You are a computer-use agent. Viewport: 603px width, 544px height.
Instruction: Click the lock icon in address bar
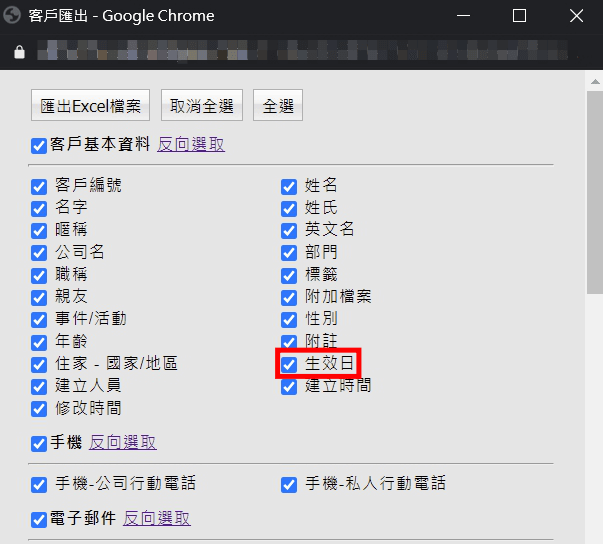pyautogui.click(x=18, y=51)
